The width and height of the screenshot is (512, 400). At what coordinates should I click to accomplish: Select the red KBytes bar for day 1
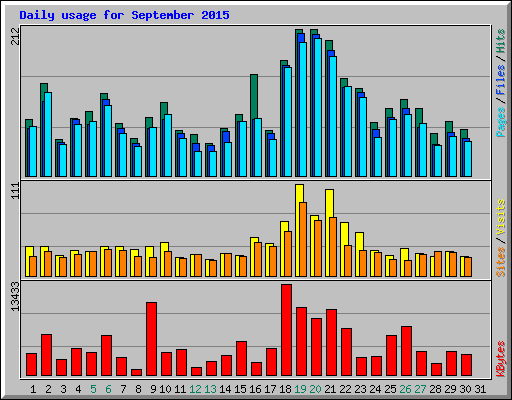[31, 364]
